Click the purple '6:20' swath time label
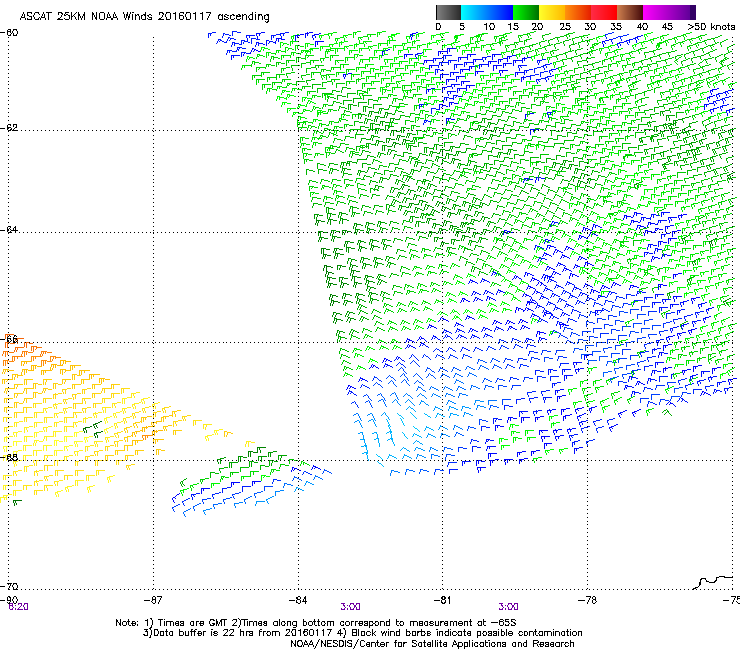Screen dimensions: 740x650 pos(18,607)
